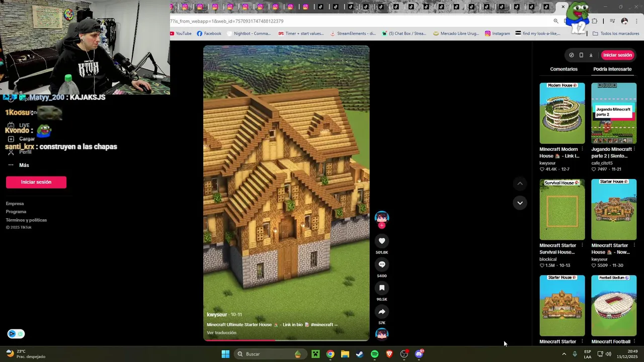Screen dimensions: 644x362
Task: Open the StreamElements bookmark
Action: click(353, 34)
